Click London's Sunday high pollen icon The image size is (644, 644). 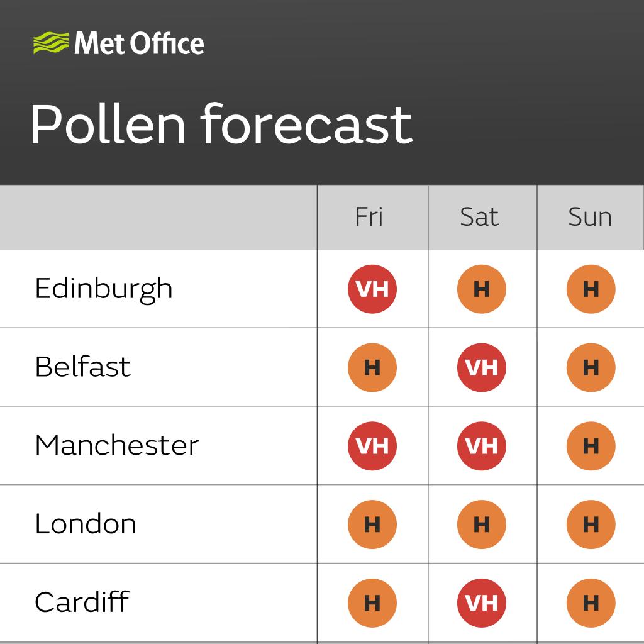[591, 524]
